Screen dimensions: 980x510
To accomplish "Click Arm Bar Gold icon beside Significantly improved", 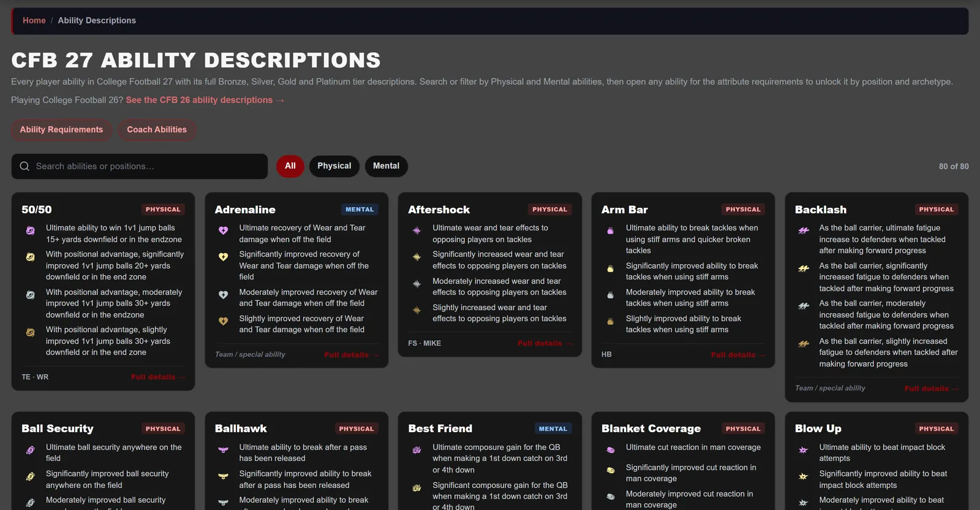I will point(610,268).
